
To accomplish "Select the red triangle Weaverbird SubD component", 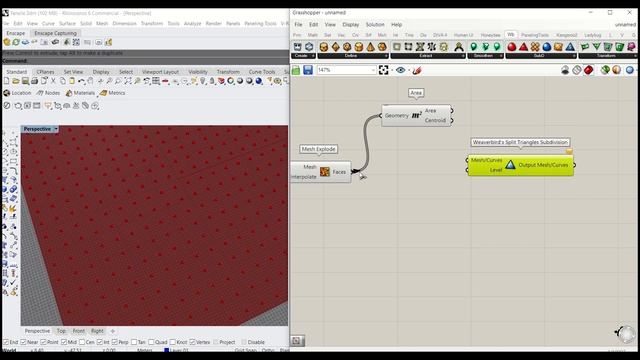I will [x=523, y=47].
